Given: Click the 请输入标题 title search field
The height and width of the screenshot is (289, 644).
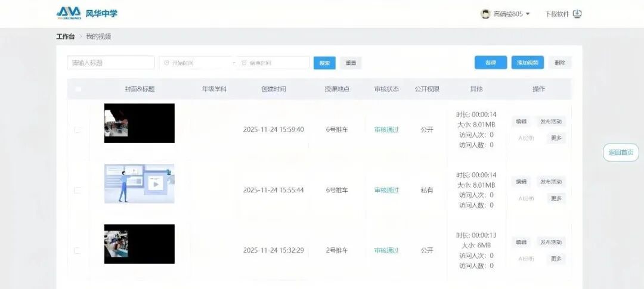Looking at the screenshot, I should [x=110, y=63].
